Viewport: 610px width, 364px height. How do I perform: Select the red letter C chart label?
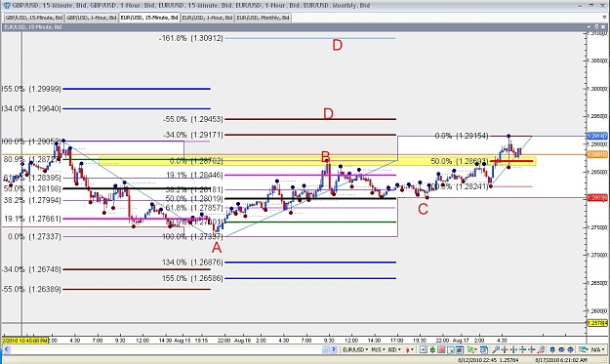pos(423,209)
